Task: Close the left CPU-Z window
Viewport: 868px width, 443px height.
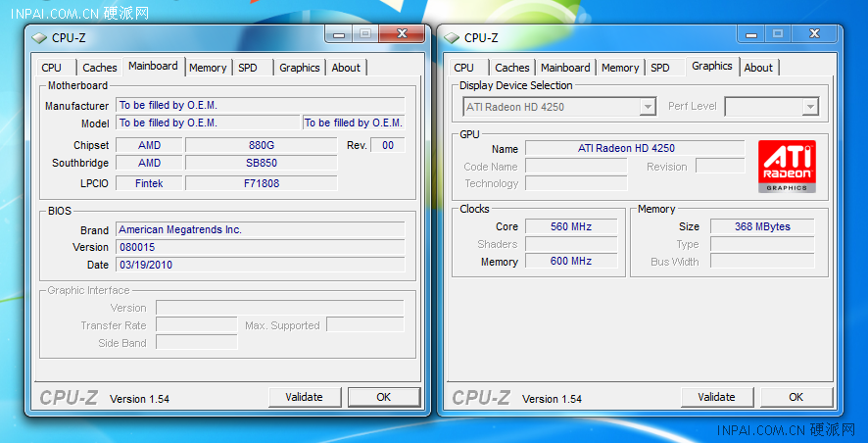Action: (402, 34)
